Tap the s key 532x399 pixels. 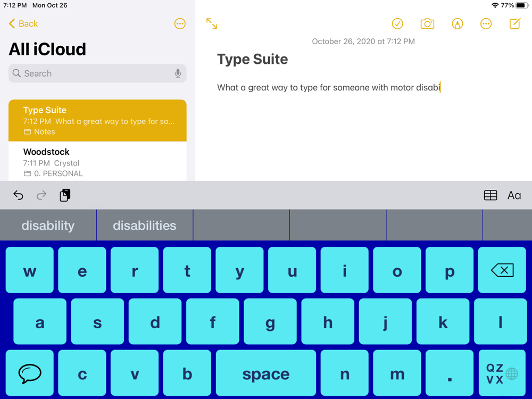(x=97, y=322)
